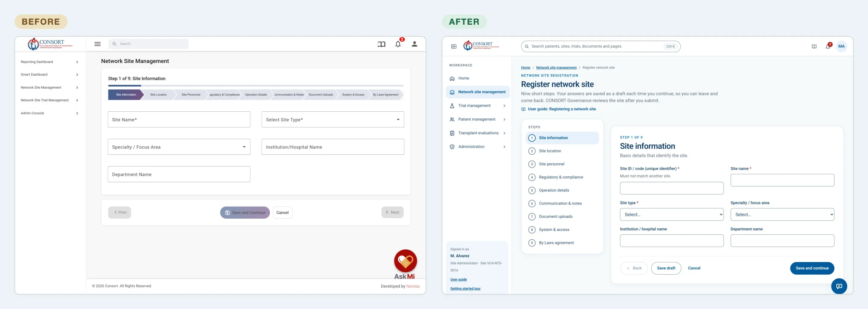Click Cancel button in Before form
Screen dimensions: 868x309
282,212
